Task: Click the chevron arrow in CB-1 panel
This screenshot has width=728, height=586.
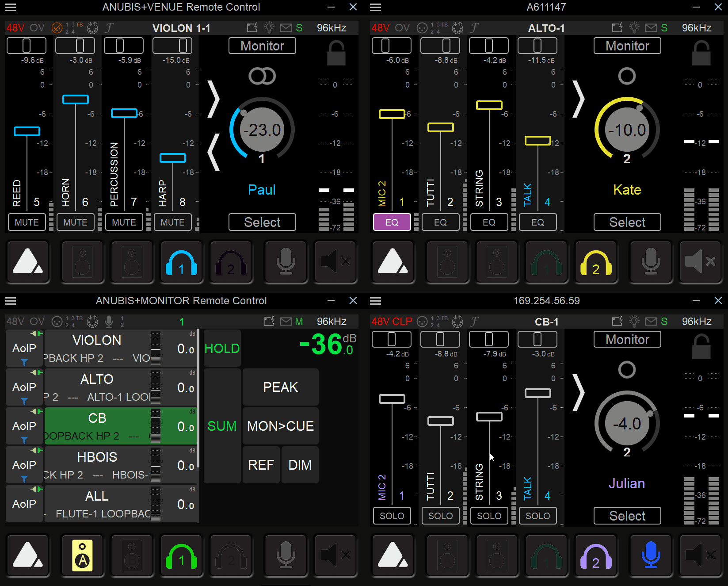Action: point(579,393)
